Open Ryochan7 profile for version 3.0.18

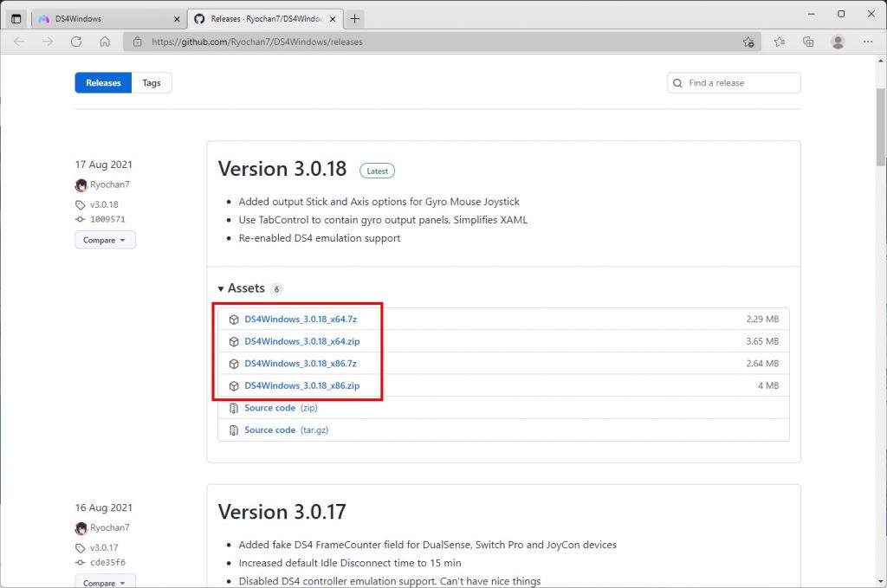(x=110, y=184)
